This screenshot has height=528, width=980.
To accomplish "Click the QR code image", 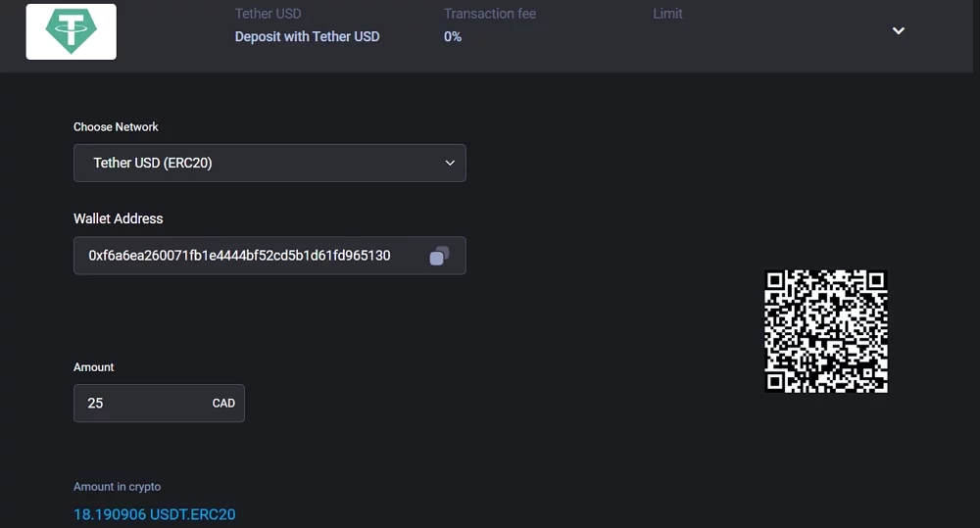I will point(826,331).
